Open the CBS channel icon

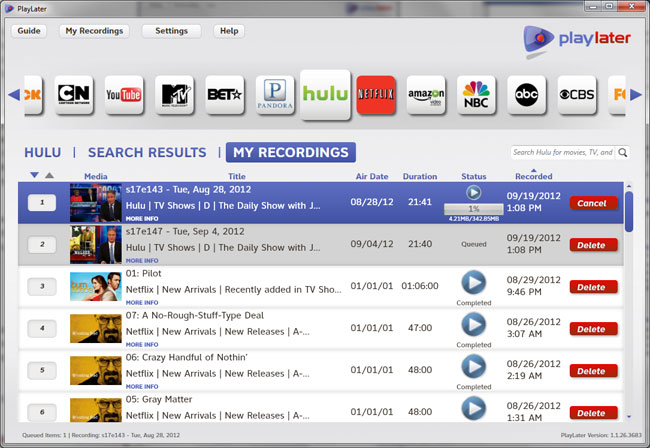click(x=577, y=95)
